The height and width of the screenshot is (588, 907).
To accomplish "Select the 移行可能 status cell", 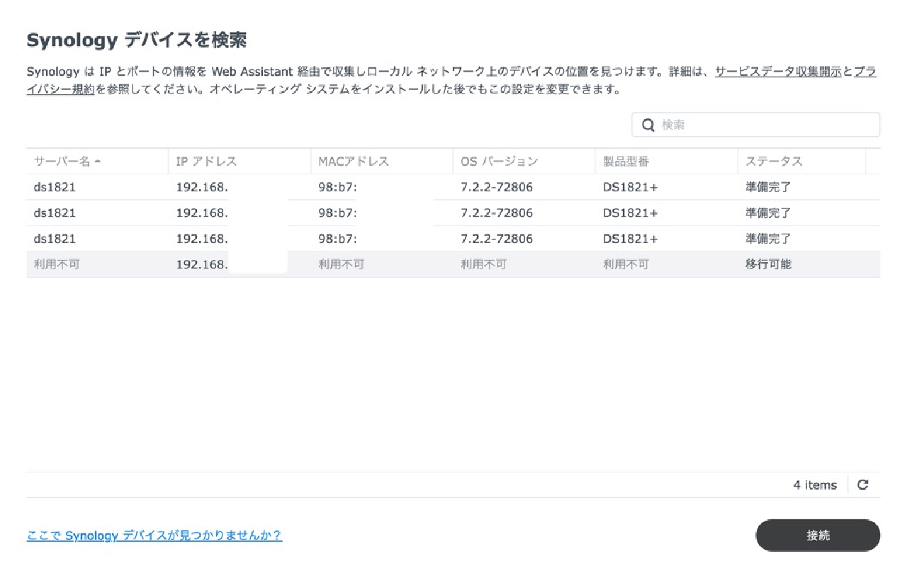I will 769,264.
